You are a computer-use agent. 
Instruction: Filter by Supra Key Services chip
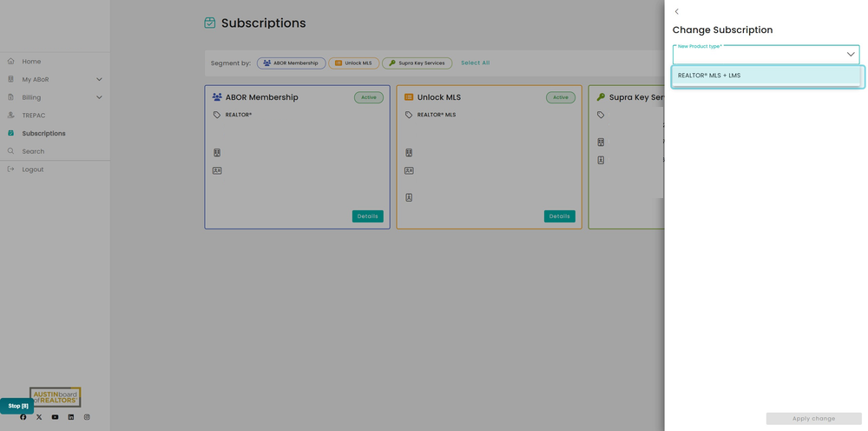418,63
